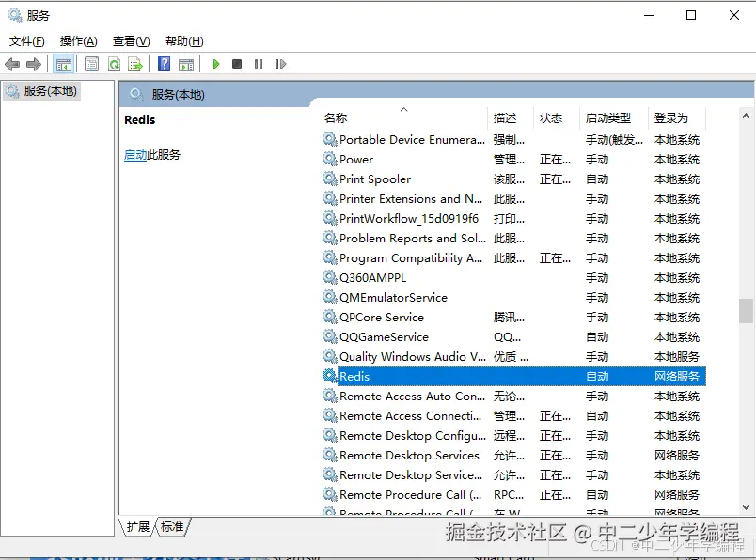The width and height of the screenshot is (756, 560).
Task: Select the Redis service name
Action: (354, 377)
